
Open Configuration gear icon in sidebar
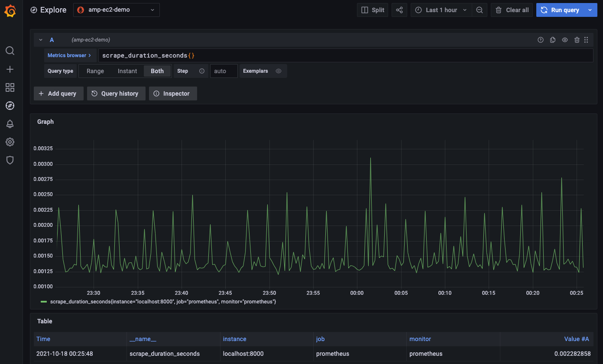10,142
